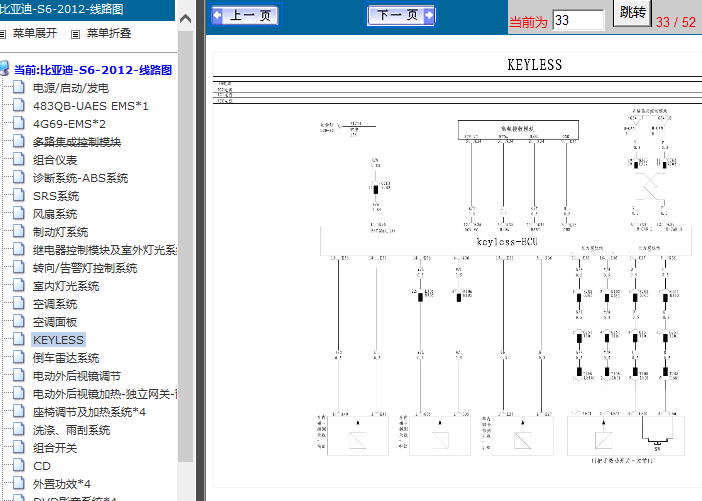702x501 pixels.
Task: Click page icon beside SRS系统
Action: pyautogui.click(x=19, y=195)
